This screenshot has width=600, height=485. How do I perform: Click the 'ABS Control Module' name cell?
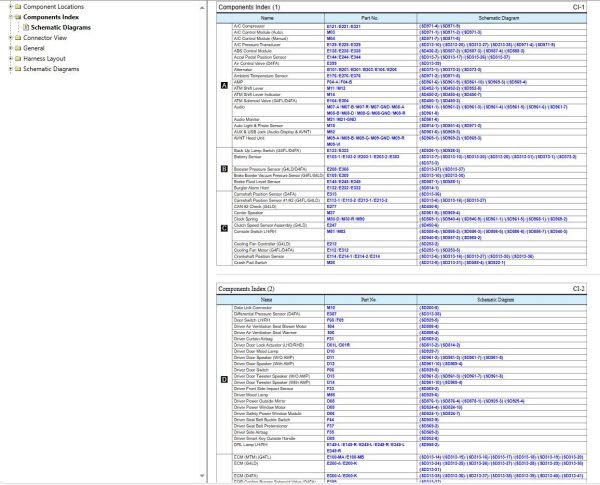[x=278, y=51]
